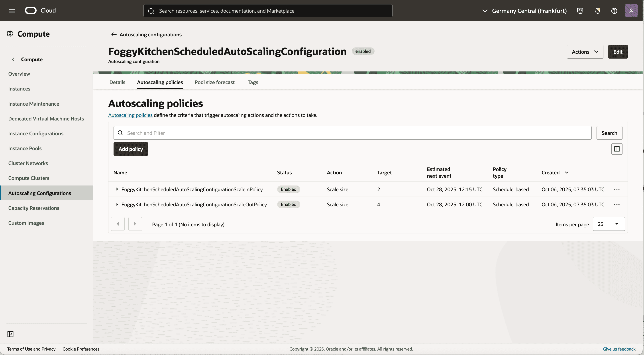Click the Oracle Cloud logo
The height and width of the screenshot is (355, 644).
(x=40, y=10)
